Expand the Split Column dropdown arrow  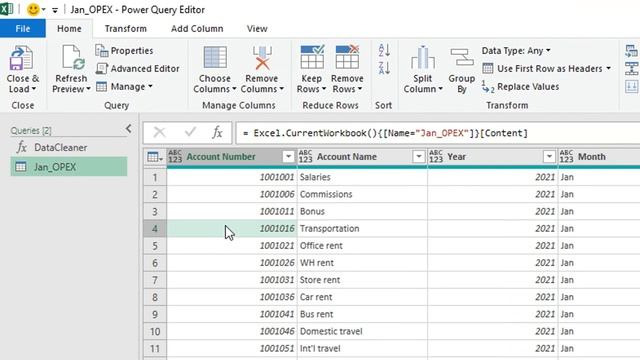440,89
